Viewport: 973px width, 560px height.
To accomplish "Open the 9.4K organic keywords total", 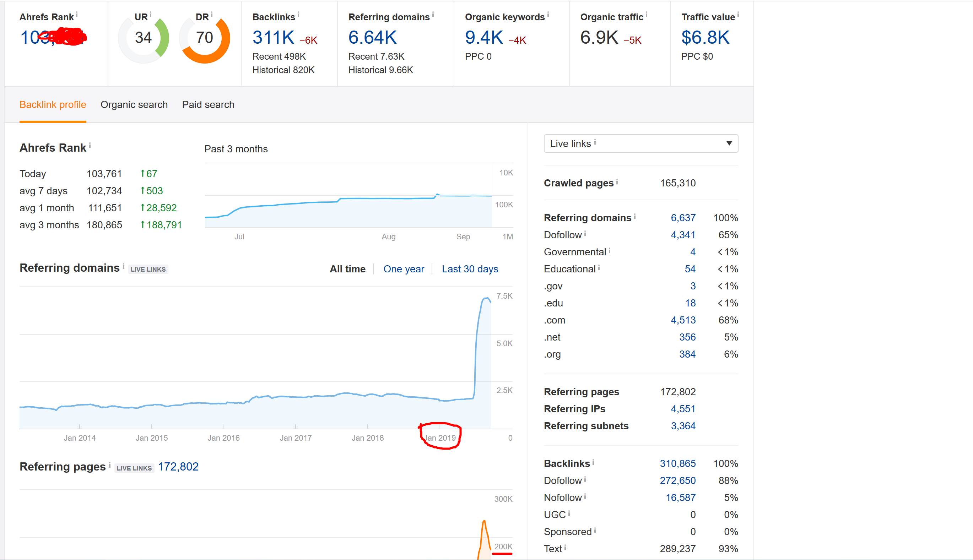I will click(x=484, y=38).
